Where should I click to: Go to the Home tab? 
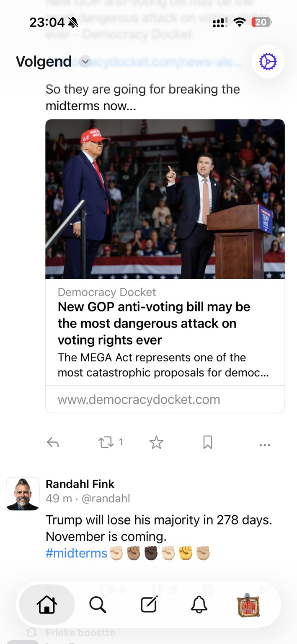(x=46, y=605)
